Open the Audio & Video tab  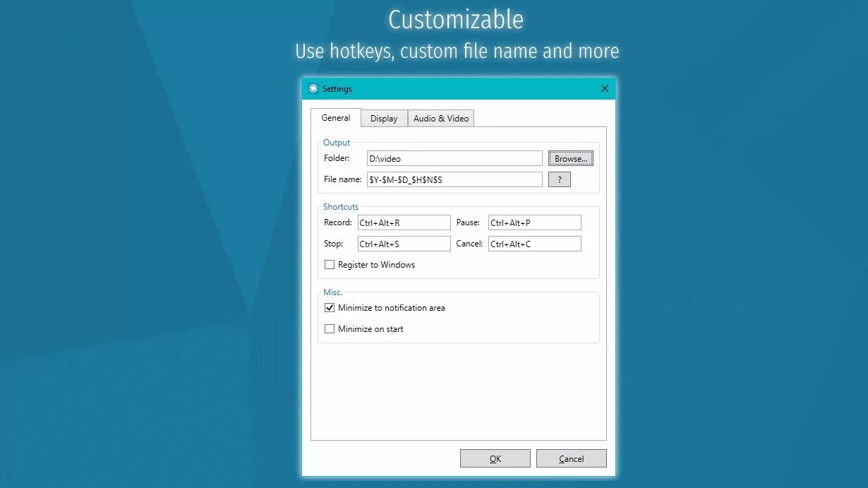440,118
